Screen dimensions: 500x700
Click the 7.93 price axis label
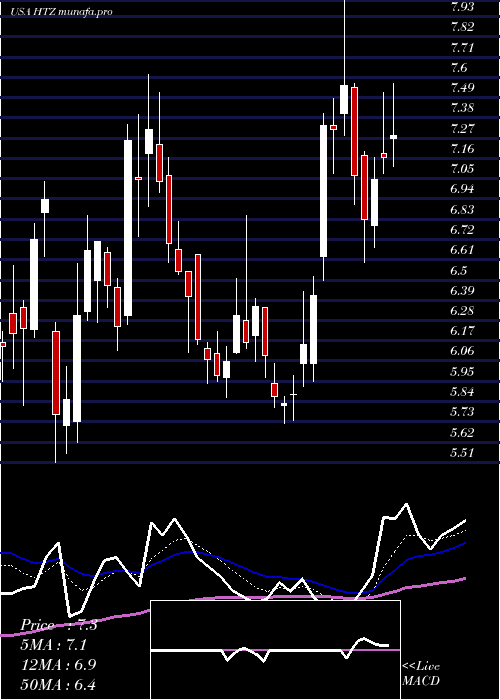pyautogui.click(x=463, y=7)
